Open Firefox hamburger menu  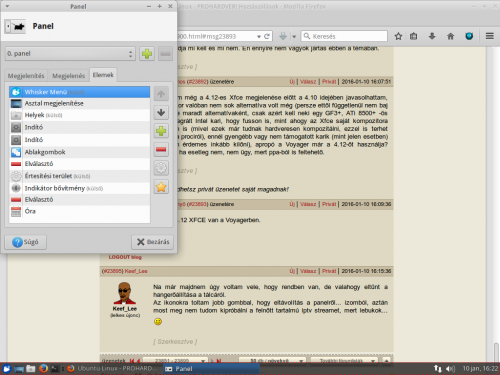click(x=489, y=36)
